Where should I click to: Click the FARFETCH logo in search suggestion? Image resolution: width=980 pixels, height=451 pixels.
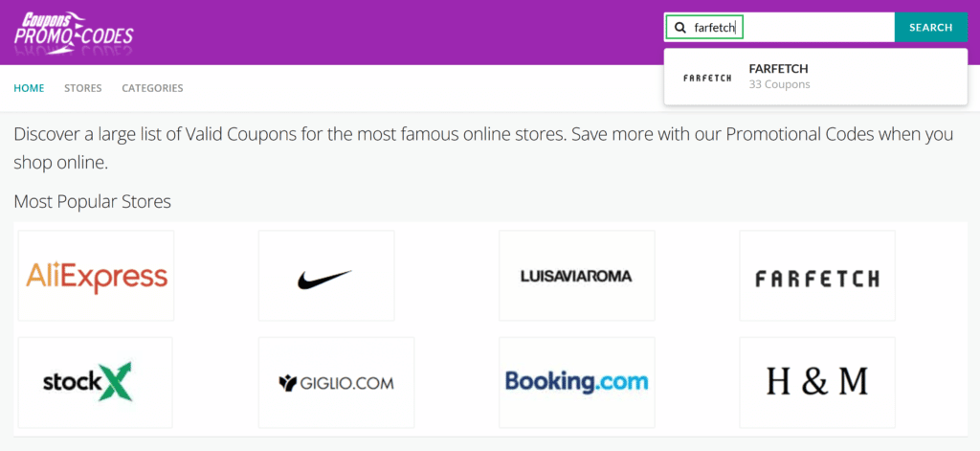[707, 79]
